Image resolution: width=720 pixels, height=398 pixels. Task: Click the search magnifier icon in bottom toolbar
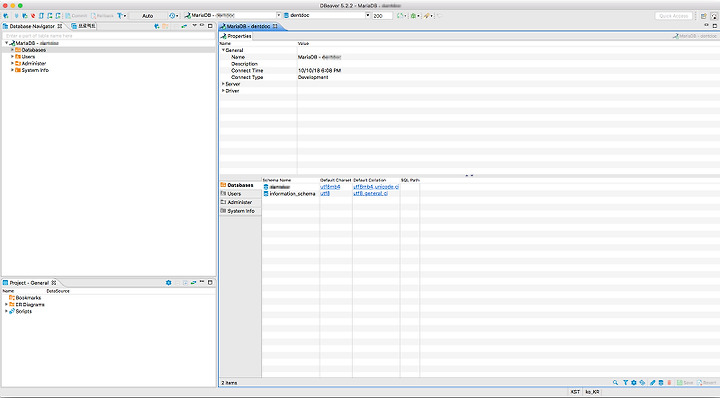click(615, 382)
